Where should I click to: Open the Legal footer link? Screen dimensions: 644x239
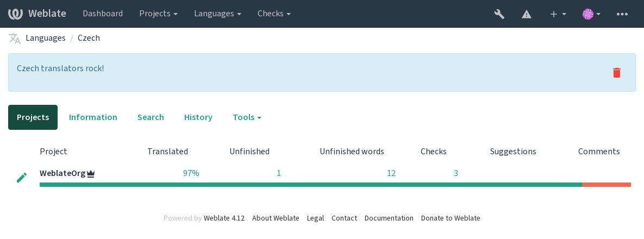point(315,218)
